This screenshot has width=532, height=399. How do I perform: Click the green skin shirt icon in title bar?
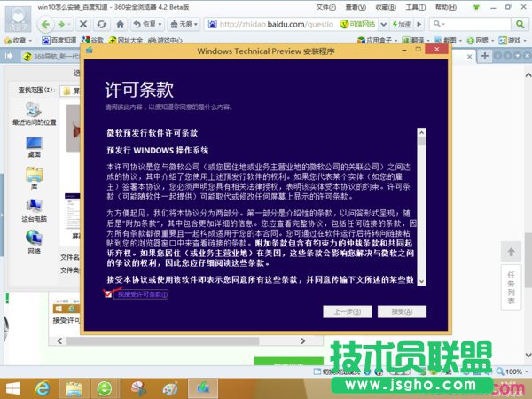pyautogui.click(x=476, y=7)
